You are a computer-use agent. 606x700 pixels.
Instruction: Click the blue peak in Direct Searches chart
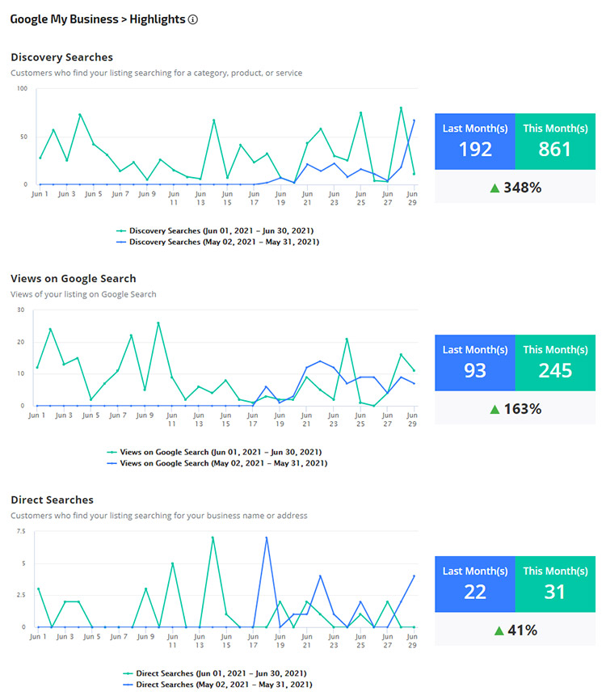[266, 538]
